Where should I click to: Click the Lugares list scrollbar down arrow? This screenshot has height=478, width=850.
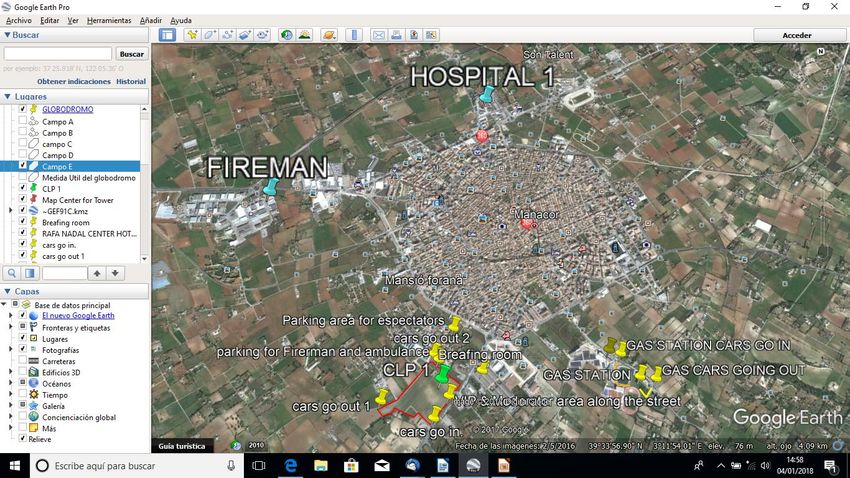[x=144, y=259]
